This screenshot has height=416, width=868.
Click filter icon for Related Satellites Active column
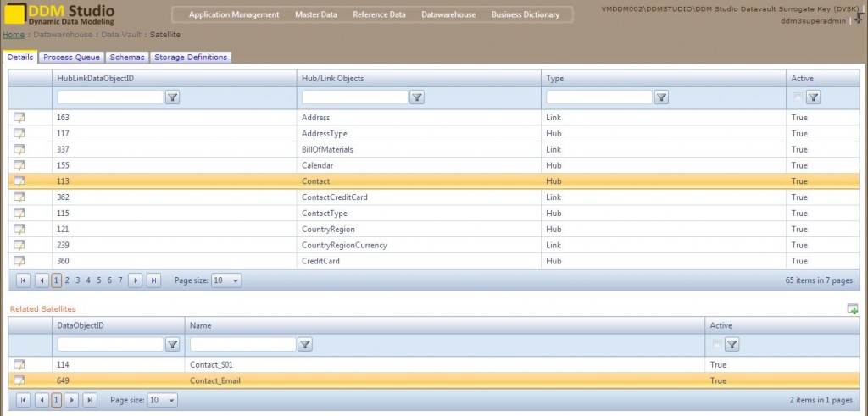pyautogui.click(x=732, y=345)
